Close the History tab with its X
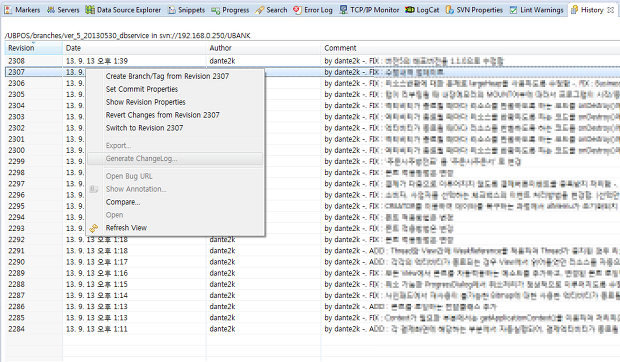 click(x=611, y=10)
